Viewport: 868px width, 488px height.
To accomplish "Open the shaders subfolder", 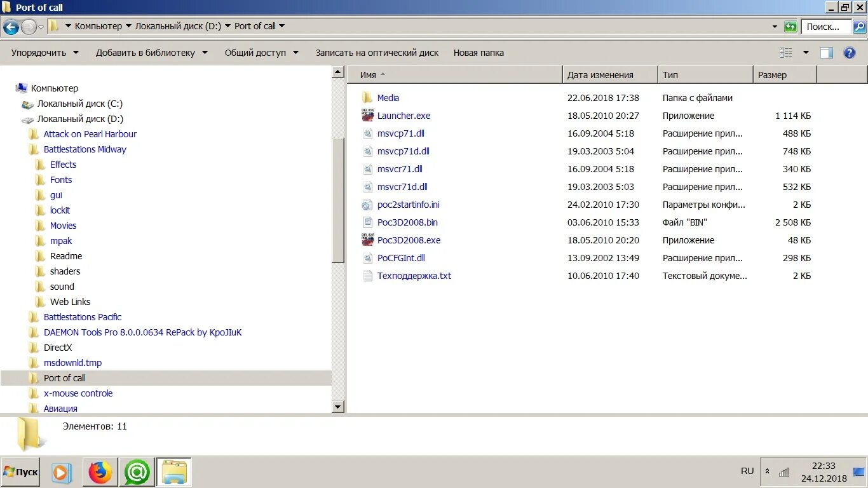I will (65, 271).
